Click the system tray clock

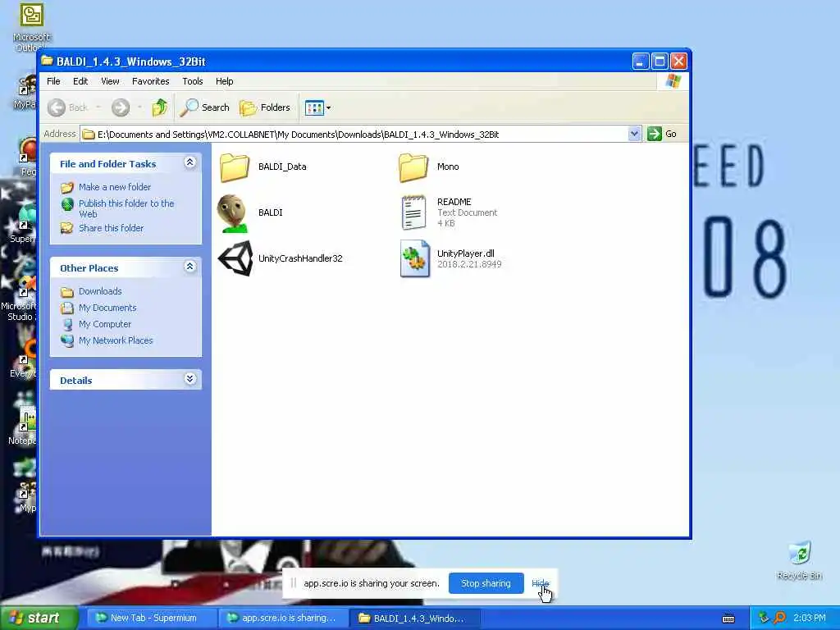pyautogui.click(x=810, y=619)
